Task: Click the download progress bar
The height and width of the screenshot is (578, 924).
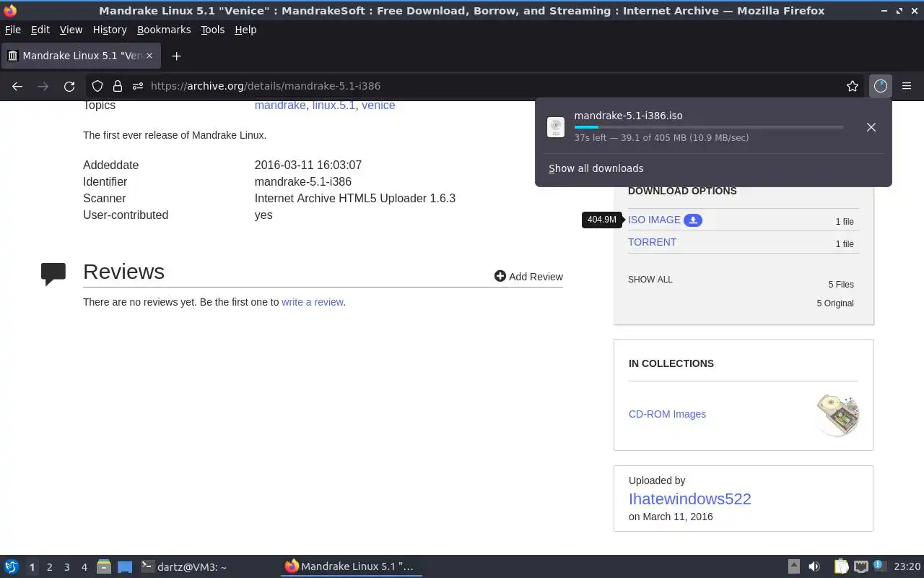Action: coord(709,127)
